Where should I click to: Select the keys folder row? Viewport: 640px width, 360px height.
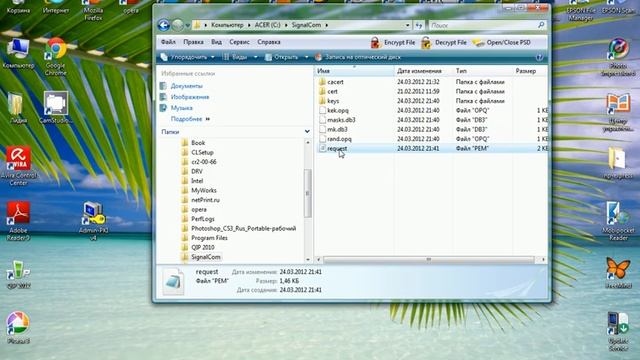point(433,101)
